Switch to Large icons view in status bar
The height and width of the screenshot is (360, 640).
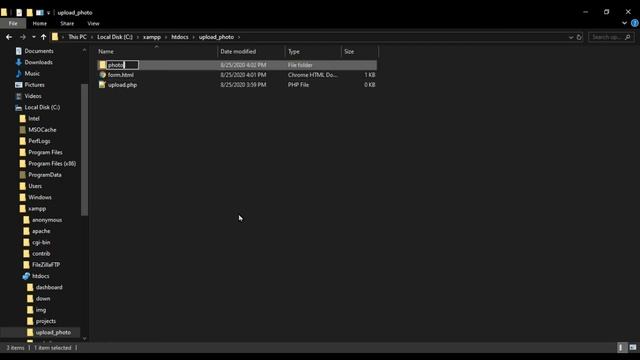633,348
